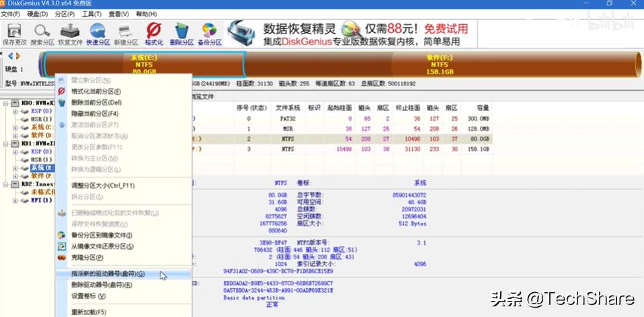
Task: Collapse the RD2 disk node
Action: tap(6, 185)
